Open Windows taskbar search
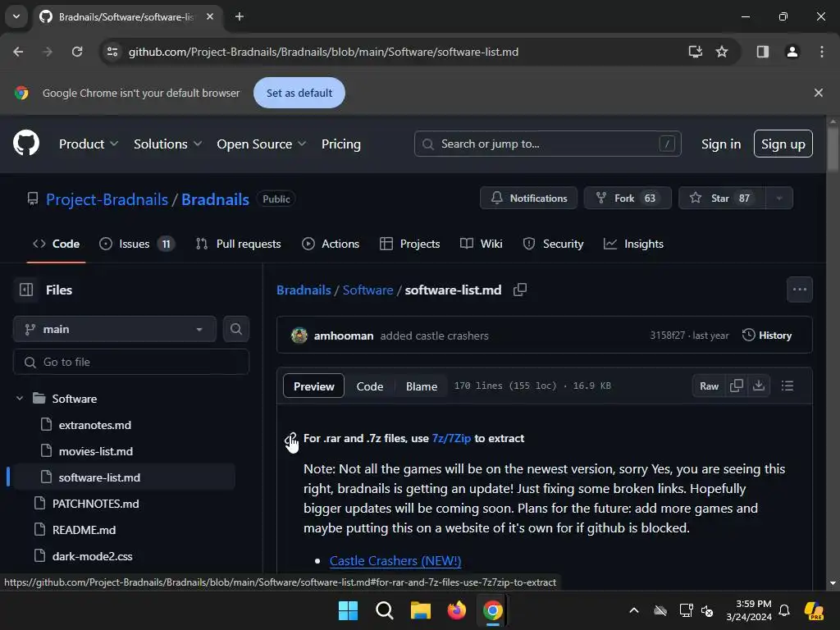 click(384, 610)
